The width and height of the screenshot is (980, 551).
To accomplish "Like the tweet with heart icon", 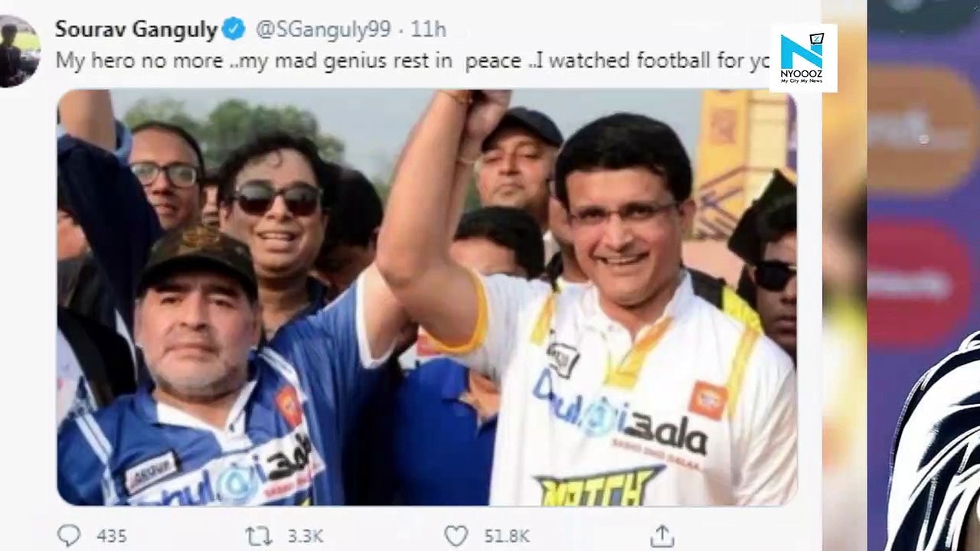I will pyautogui.click(x=456, y=536).
